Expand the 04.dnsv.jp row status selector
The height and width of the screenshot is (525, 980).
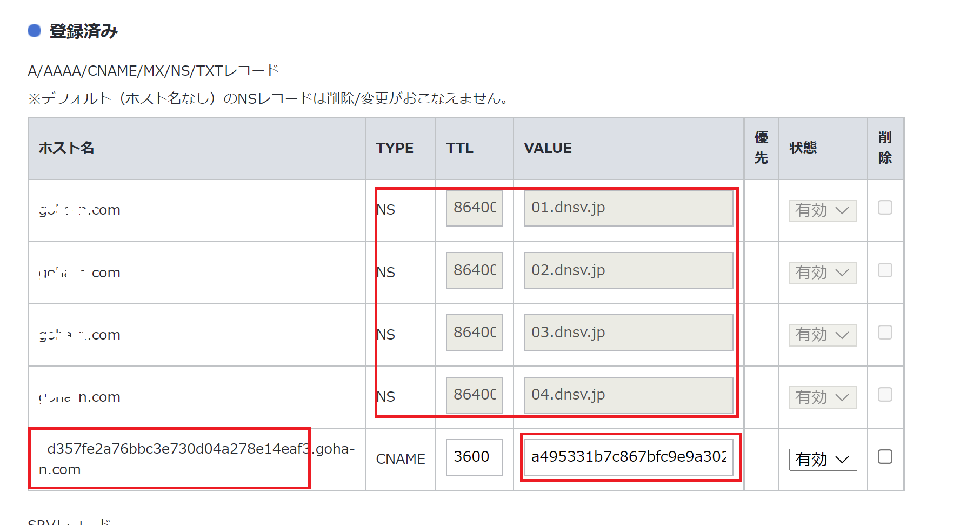[x=823, y=397]
